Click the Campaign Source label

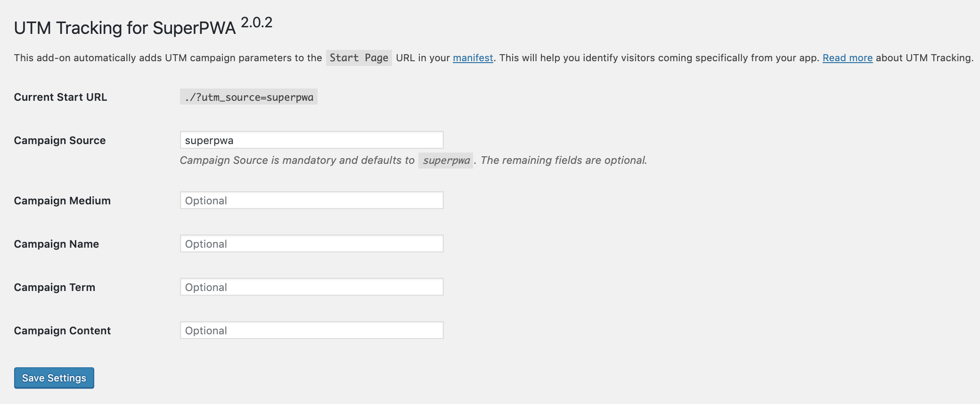click(x=60, y=140)
